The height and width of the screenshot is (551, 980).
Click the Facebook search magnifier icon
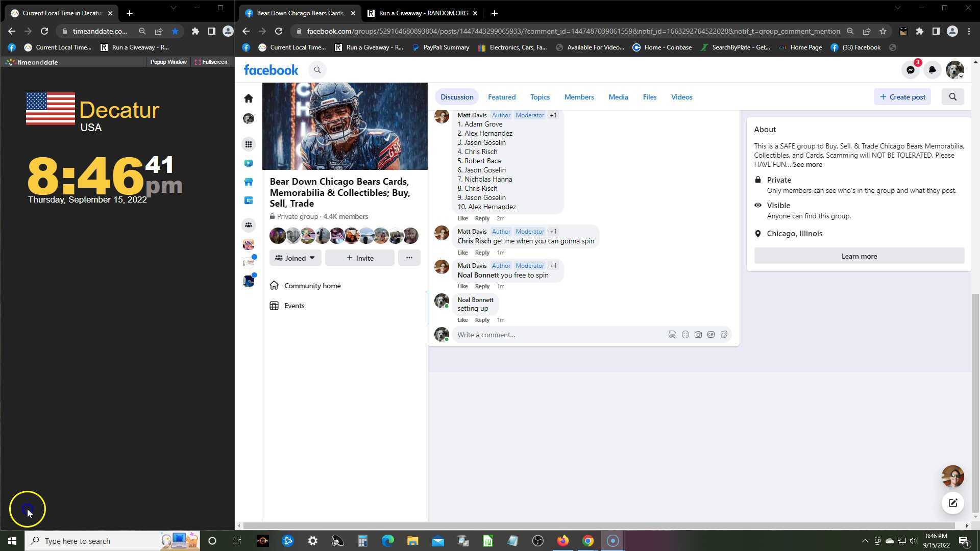coord(317,70)
